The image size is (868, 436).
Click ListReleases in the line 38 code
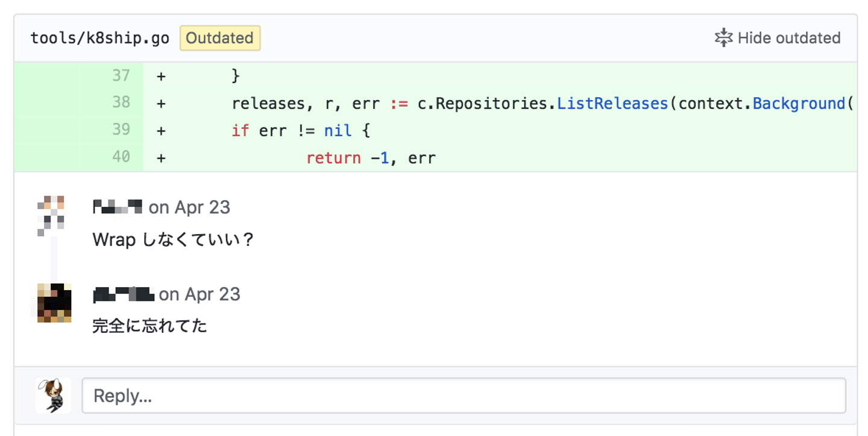[612, 104]
